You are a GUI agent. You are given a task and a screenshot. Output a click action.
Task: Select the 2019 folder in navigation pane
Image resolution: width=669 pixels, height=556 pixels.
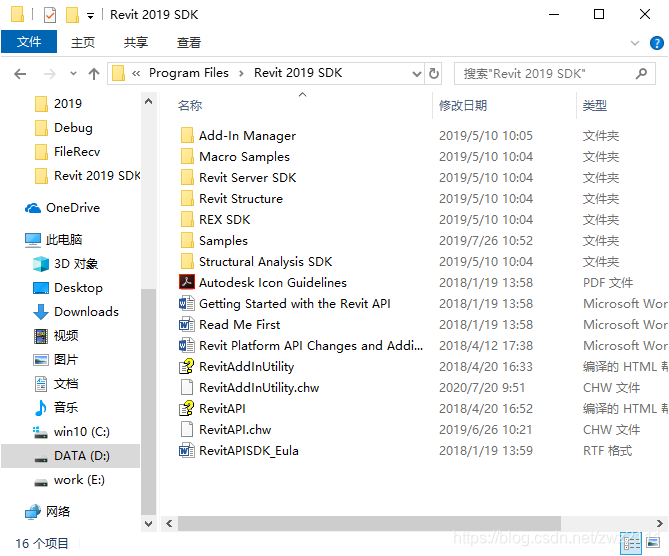[67, 104]
